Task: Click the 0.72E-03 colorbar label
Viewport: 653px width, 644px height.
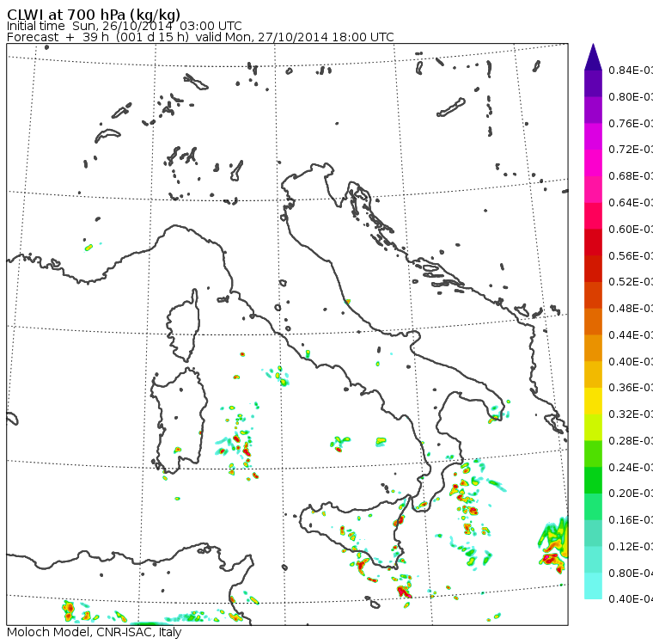Action: pos(631,150)
